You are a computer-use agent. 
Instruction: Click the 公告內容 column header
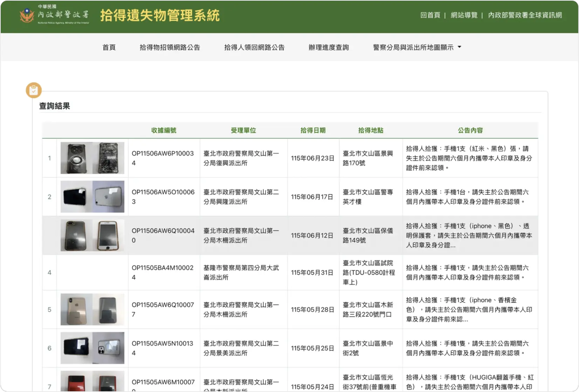point(470,130)
